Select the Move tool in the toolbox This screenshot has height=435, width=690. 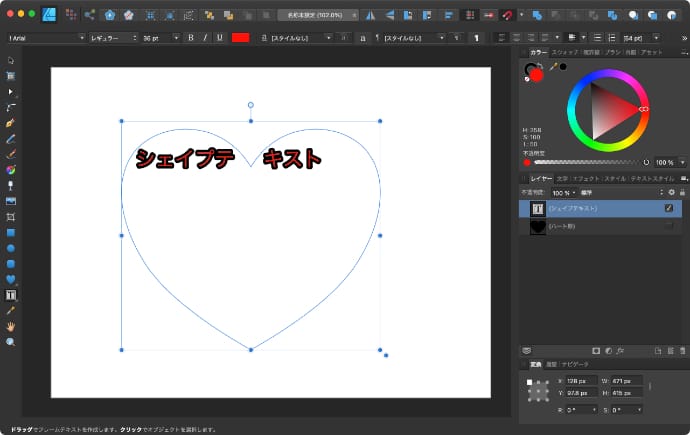click(11, 61)
